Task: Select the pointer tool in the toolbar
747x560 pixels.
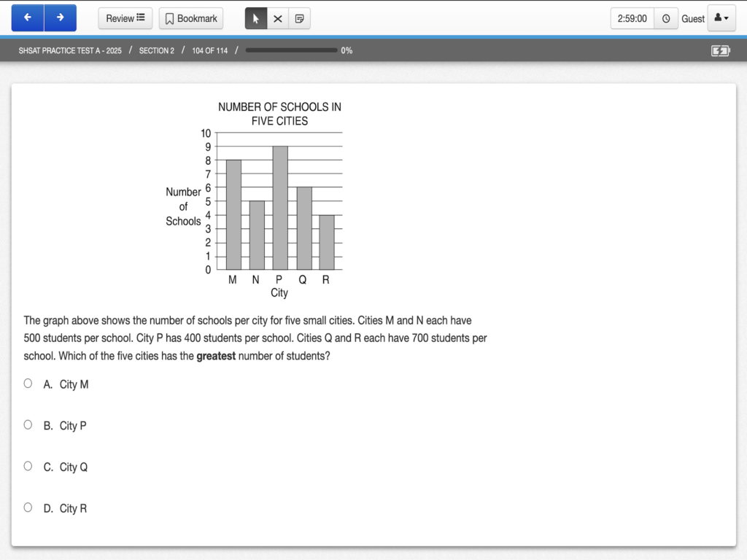Action: click(x=255, y=18)
